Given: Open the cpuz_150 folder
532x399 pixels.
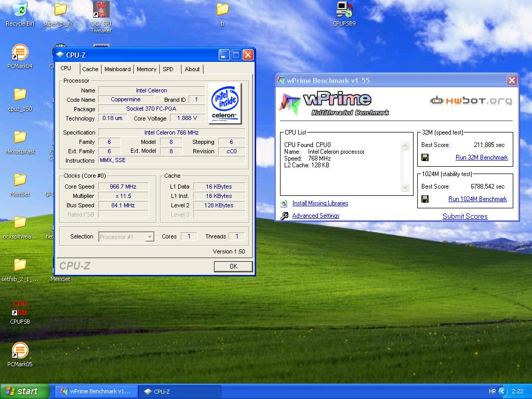Looking at the screenshot, I should tap(20, 99).
